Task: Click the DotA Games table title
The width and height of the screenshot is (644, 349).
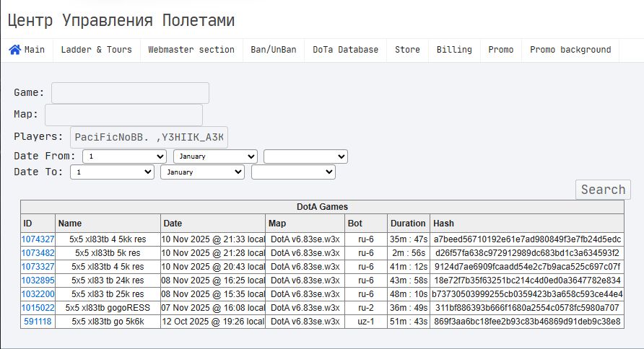Action: (x=323, y=207)
